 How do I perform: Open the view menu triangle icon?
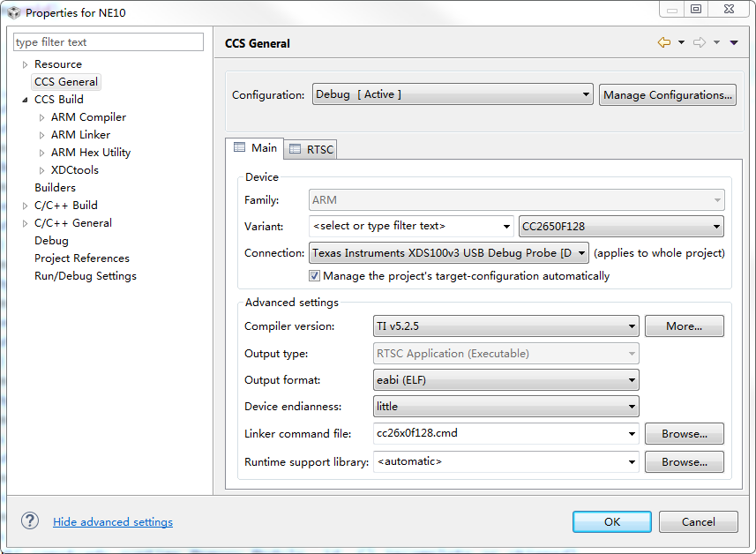734,42
